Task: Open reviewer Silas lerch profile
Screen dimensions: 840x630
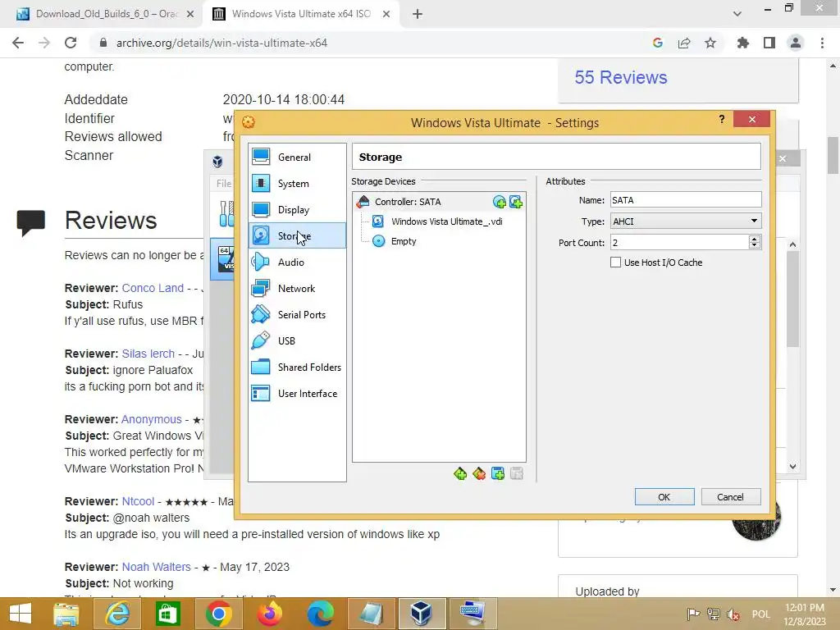Action: 148,354
